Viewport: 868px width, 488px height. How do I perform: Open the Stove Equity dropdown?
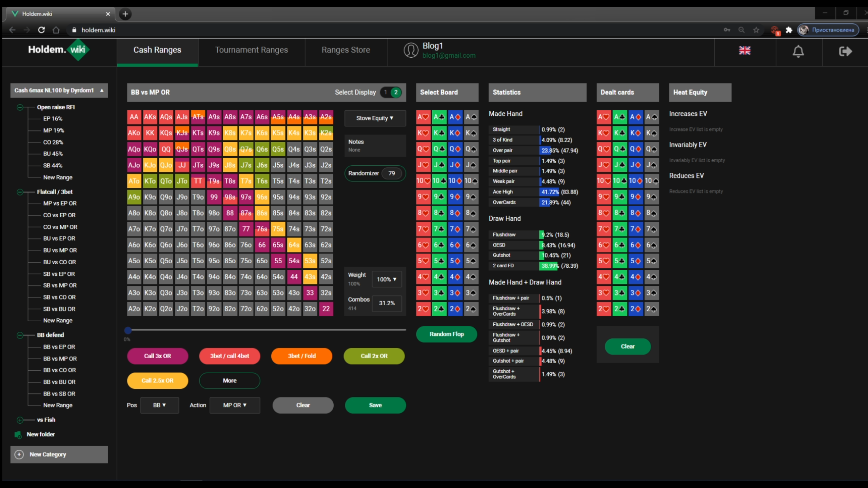click(x=375, y=118)
